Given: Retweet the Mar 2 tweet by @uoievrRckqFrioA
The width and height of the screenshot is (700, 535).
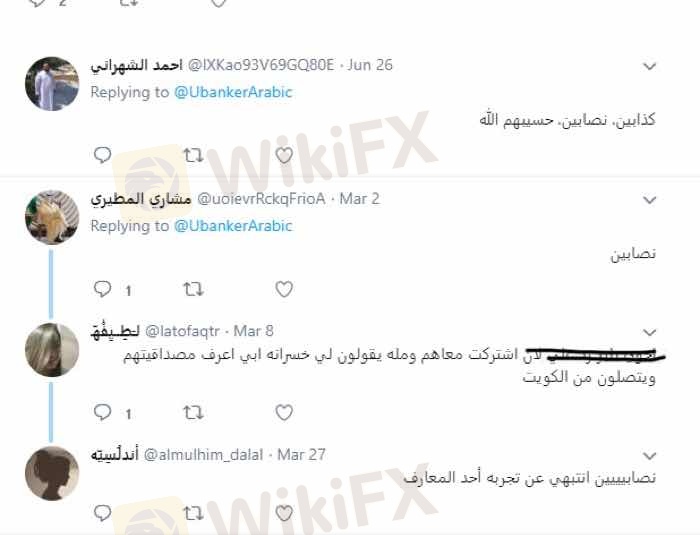Looking at the screenshot, I should pos(193,289).
